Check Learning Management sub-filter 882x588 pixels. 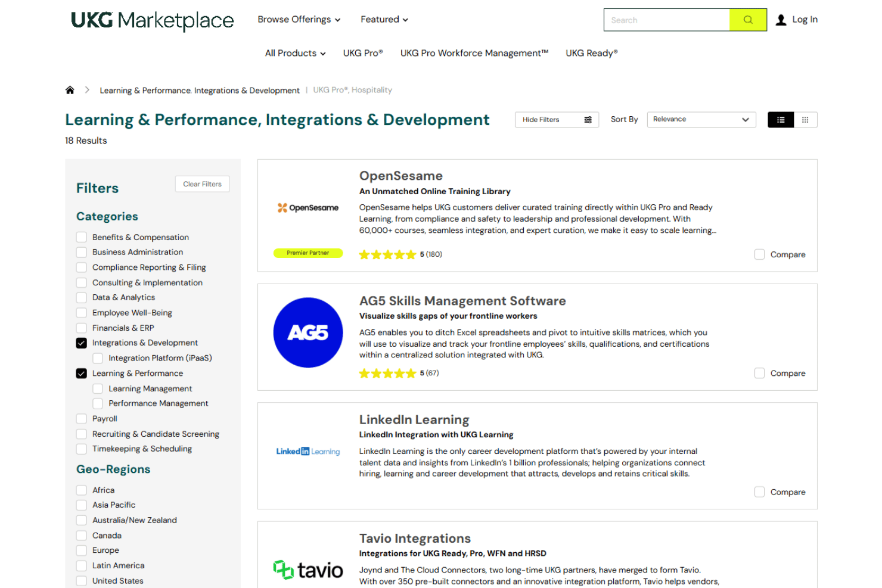[x=98, y=388]
